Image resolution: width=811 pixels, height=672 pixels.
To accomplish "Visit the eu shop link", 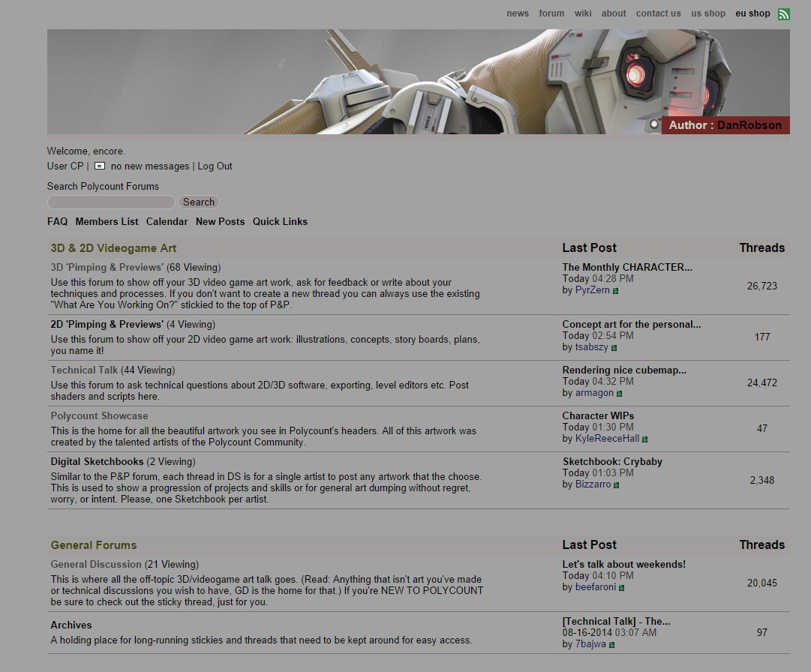I will coord(752,13).
